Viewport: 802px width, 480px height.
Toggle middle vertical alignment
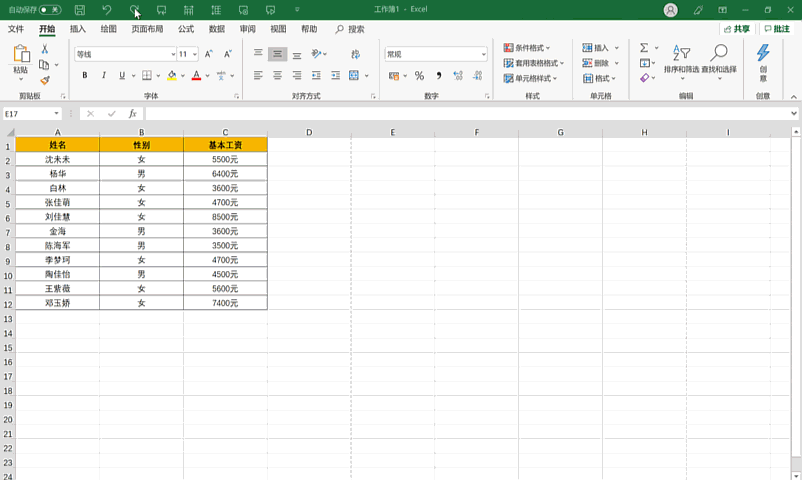click(x=277, y=54)
